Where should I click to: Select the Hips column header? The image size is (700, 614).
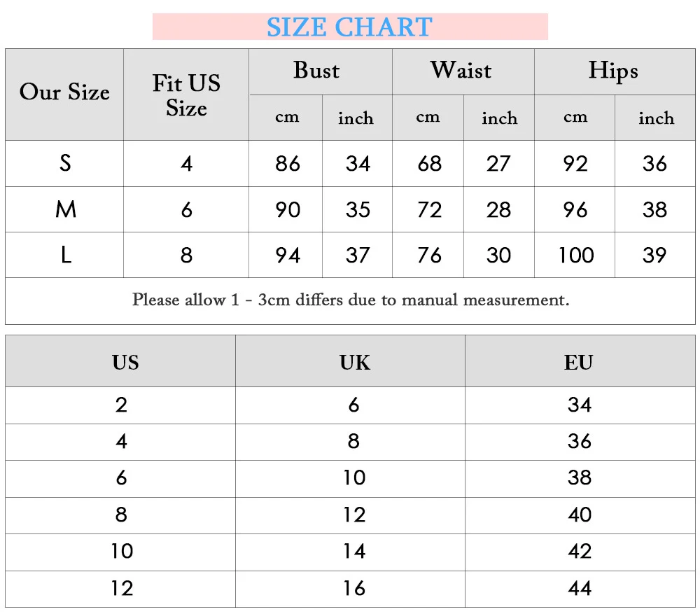613,71
